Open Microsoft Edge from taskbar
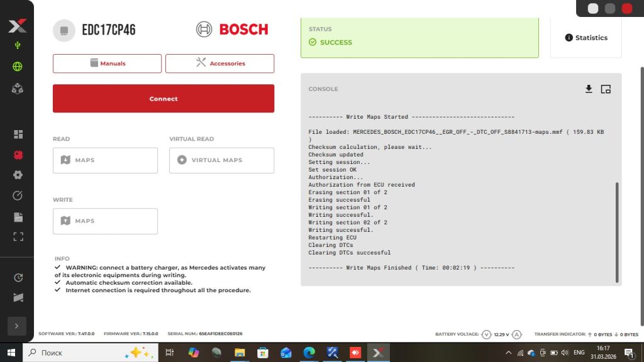Image resolution: width=644 pixels, height=362 pixels. click(309, 353)
